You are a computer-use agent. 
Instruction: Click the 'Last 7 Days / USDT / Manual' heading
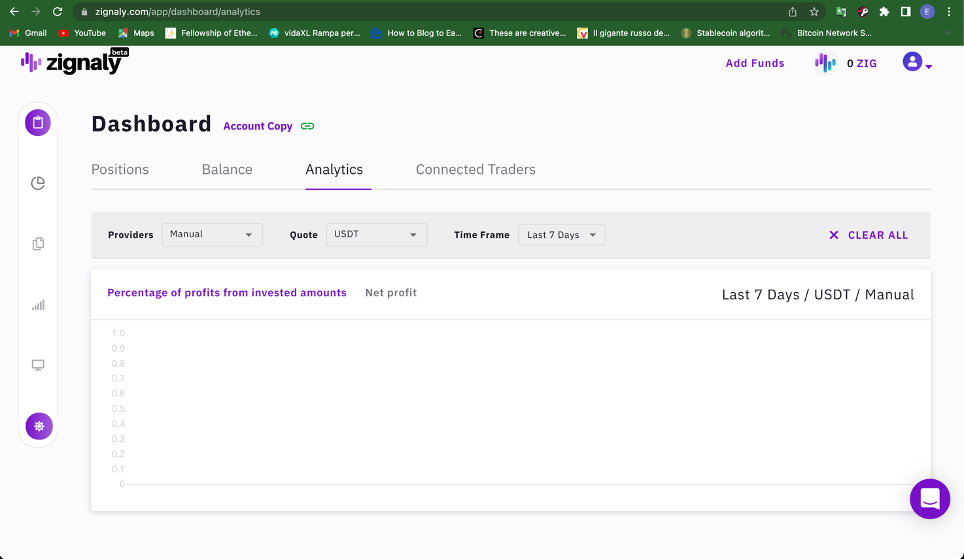coord(818,295)
